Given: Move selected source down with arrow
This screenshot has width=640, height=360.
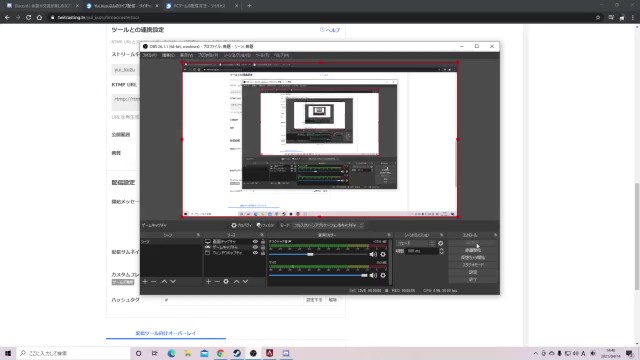Looking at the screenshot, I should [x=245, y=281].
